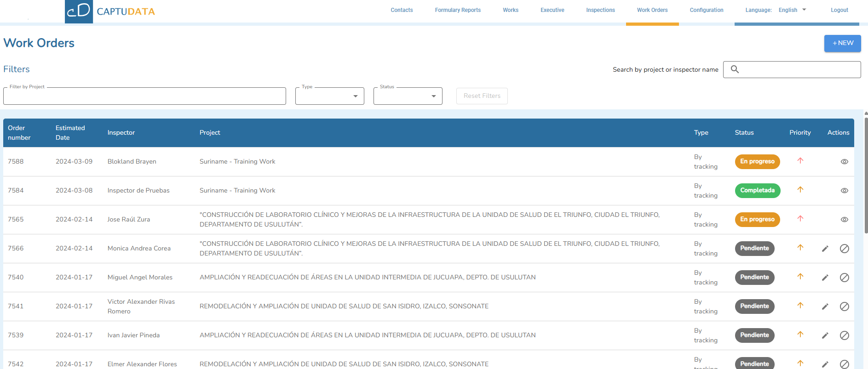This screenshot has height=369, width=868.
Task: Click the edit pencil for order 7566
Action: (x=825, y=249)
